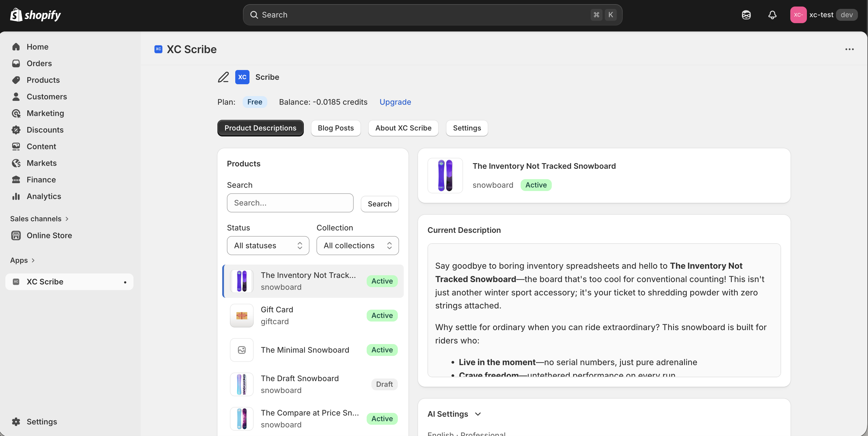The width and height of the screenshot is (868, 436).
Task: Switch to the Blog Posts tab
Action: tap(335, 128)
